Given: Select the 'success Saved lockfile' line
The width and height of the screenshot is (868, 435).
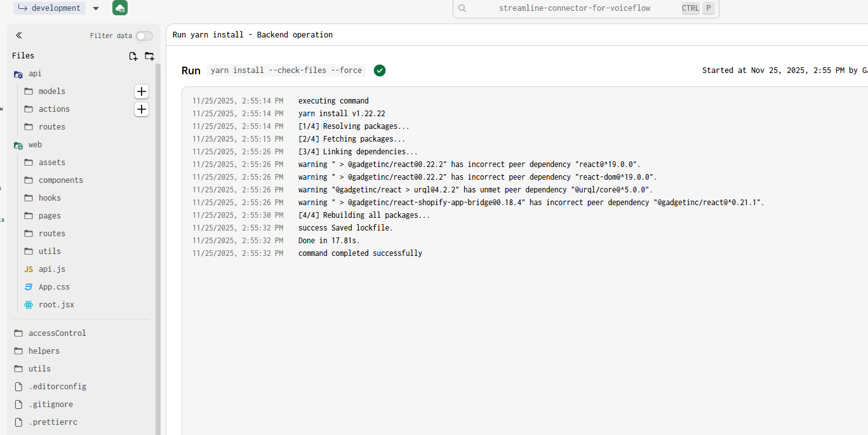Looking at the screenshot, I should (x=345, y=228).
